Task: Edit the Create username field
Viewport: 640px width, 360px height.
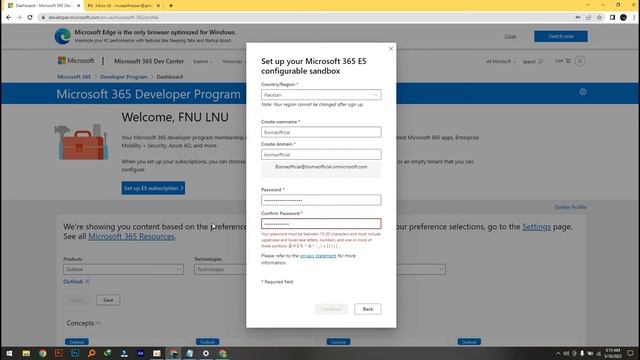Action: (321, 132)
